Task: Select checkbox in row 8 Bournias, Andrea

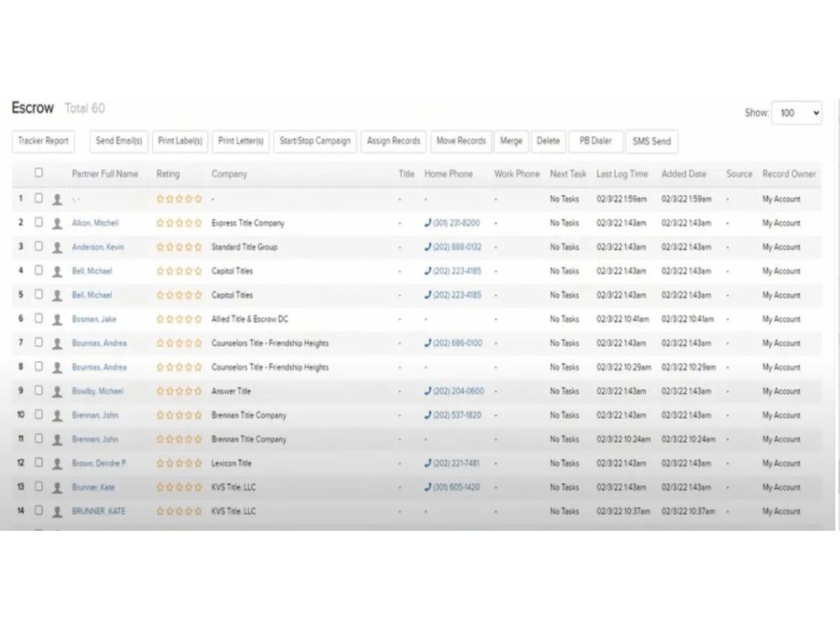Action: tap(39, 366)
